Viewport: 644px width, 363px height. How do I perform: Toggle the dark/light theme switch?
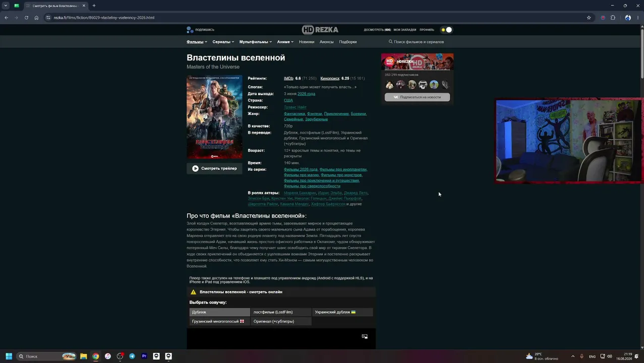[x=446, y=30]
